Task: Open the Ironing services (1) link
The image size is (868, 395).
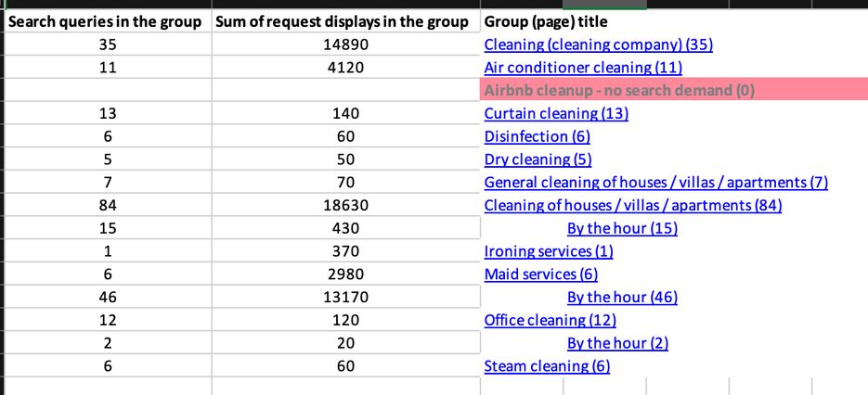Action: (x=549, y=251)
